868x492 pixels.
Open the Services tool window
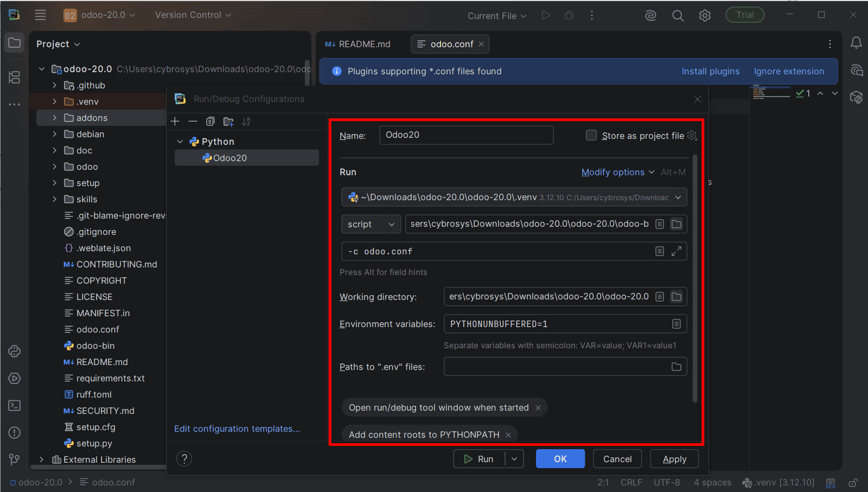[15, 378]
